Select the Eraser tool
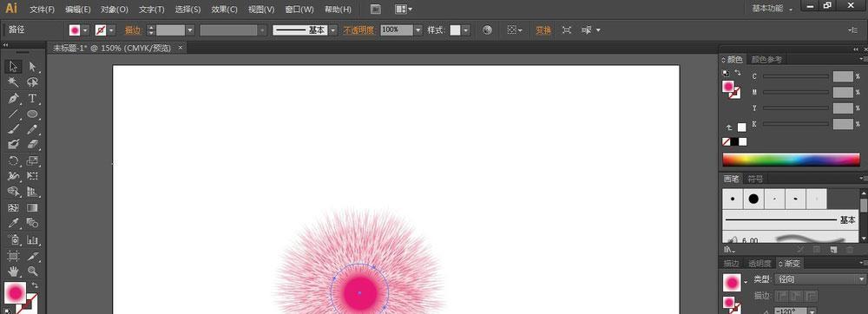 click(33, 145)
